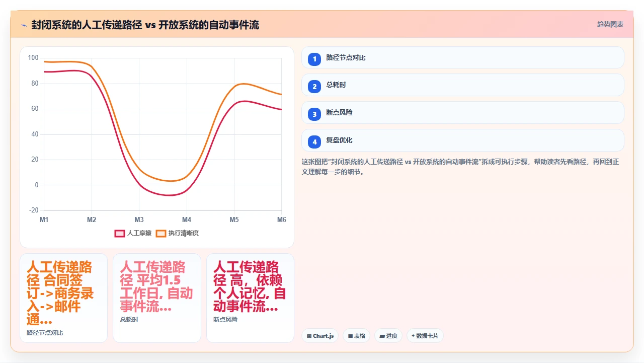Click the 进度 tag
Image resolution: width=644 pixels, height=363 pixels.
coord(388,336)
